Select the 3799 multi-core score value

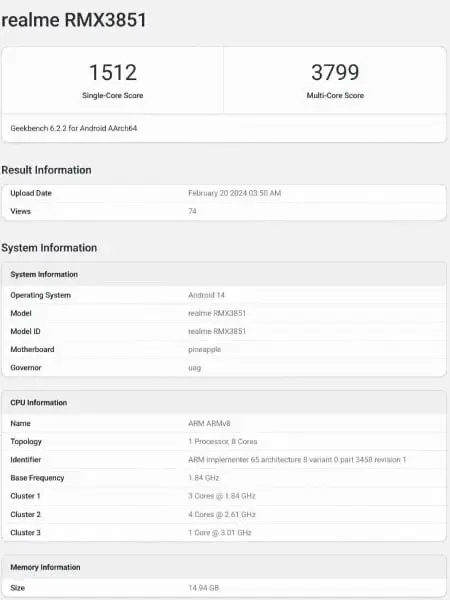(x=335, y=72)
